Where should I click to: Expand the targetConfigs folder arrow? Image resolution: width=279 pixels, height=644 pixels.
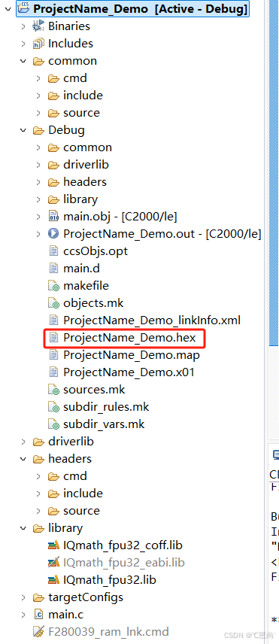(23, 597)
